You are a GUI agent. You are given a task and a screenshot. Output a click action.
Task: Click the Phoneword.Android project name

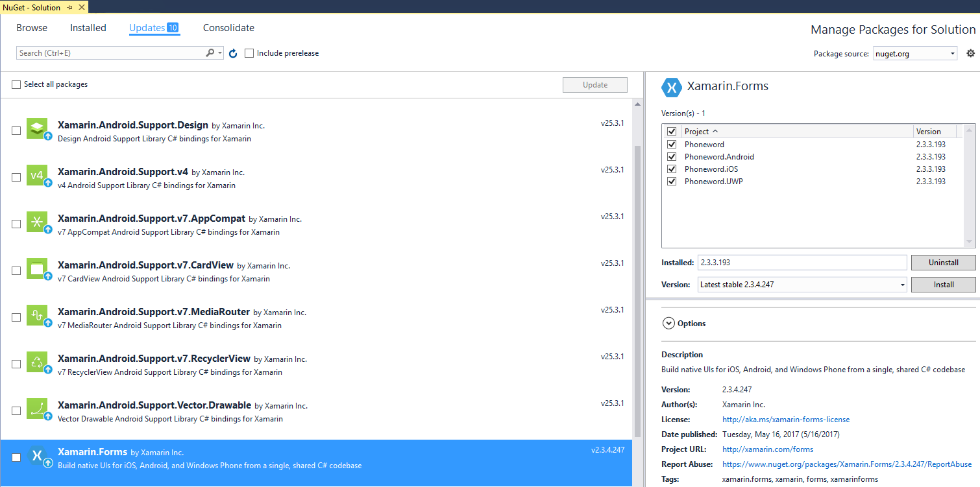click(x=719, y=157)
